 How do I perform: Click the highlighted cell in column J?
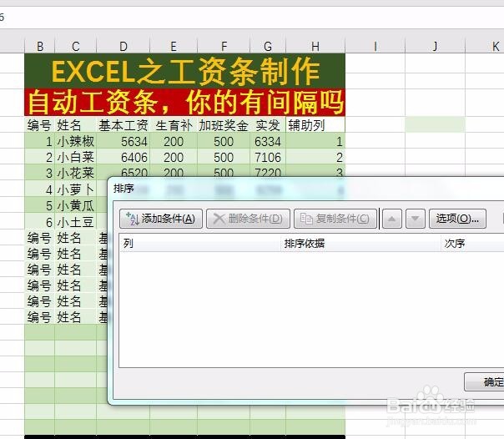(435, 124)
